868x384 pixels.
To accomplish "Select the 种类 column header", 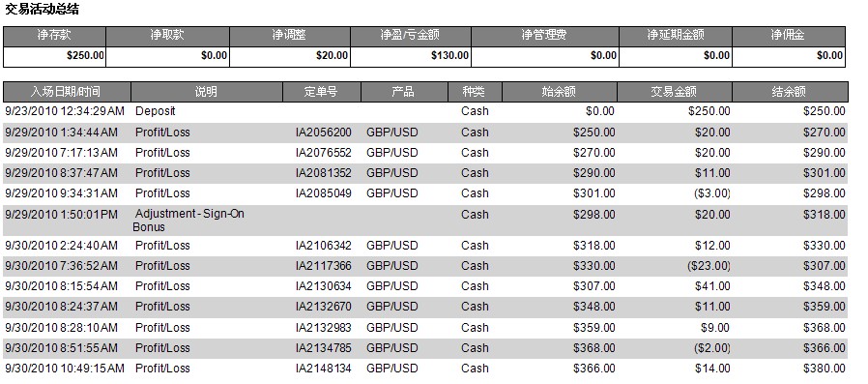I will click(x=475, y=92).
